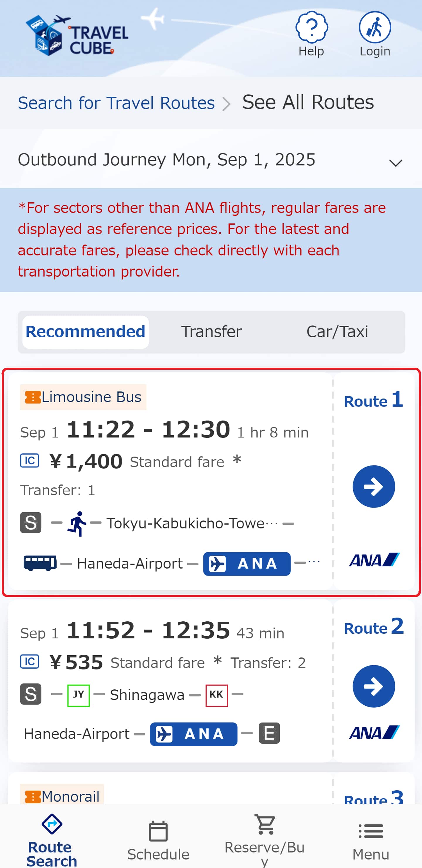Click the ANA flight badge in Route 1

246,563
